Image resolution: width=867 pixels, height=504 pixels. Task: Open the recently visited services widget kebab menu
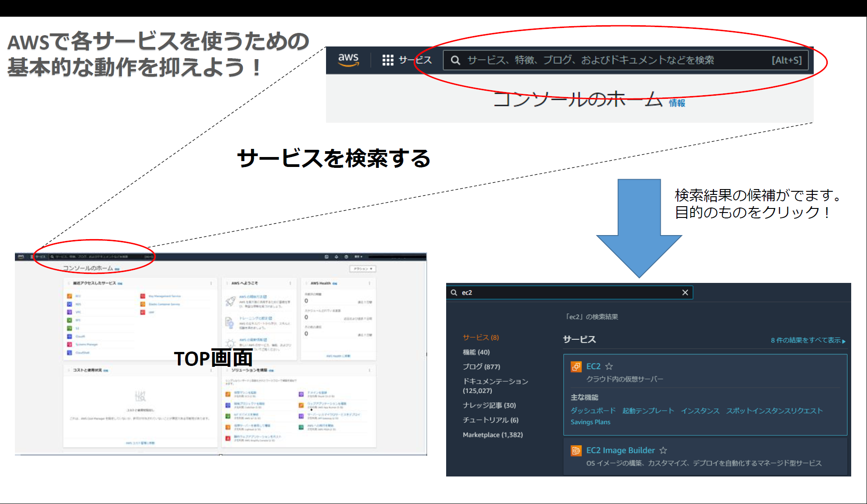pos(211,283)
